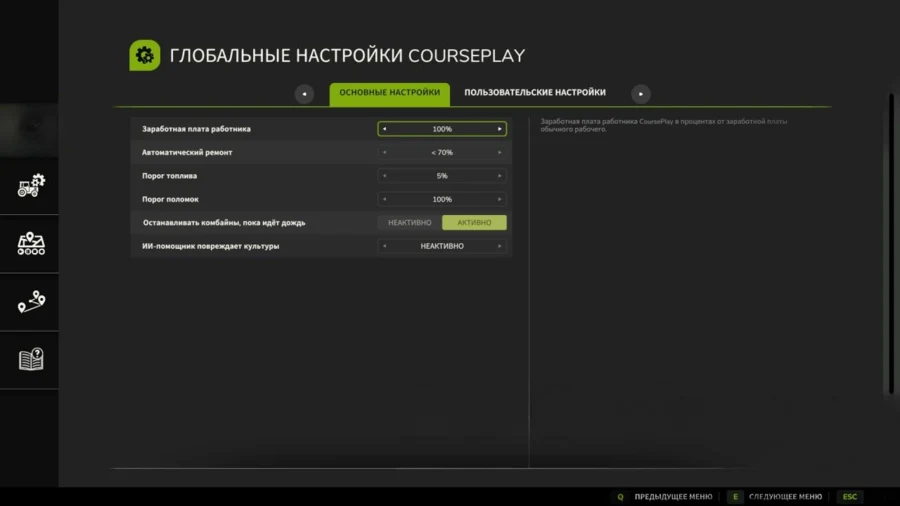The height and width of the screenshot is (506, 900).
Task: Toggle ИИ-помощник crop damage right arrow
Action: click(500, 246)
